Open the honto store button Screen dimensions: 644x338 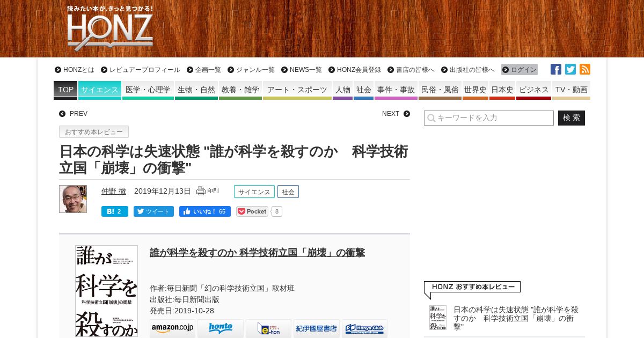point(221,328)
